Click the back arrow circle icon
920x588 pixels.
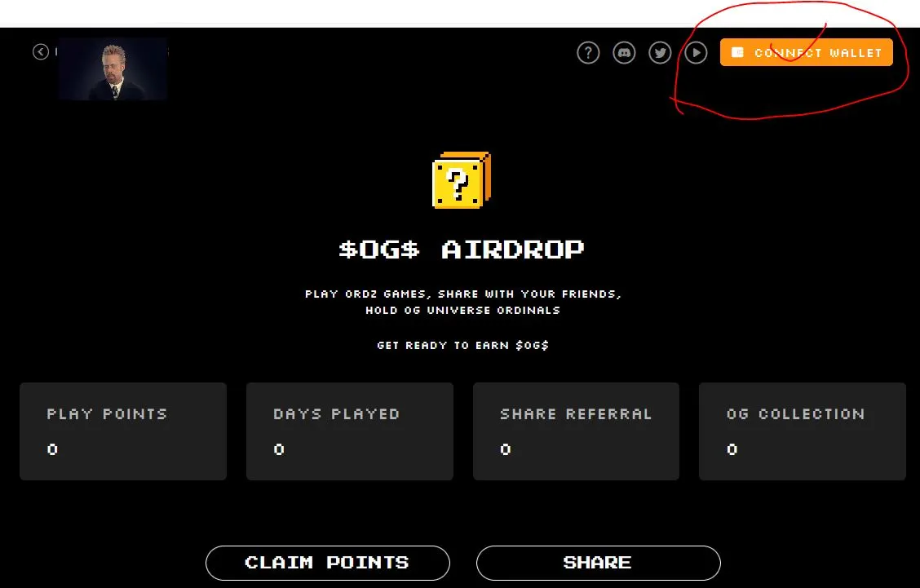(x=41, y=51)
